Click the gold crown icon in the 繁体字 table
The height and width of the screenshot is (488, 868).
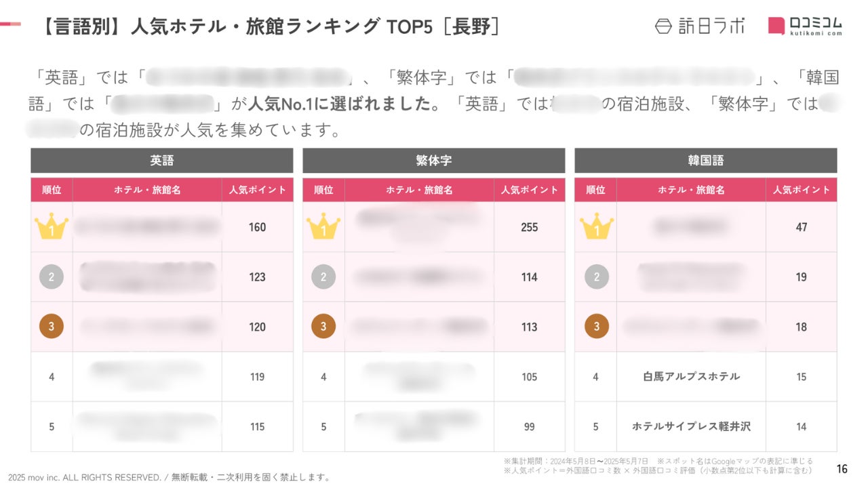[x=323, y=227]
